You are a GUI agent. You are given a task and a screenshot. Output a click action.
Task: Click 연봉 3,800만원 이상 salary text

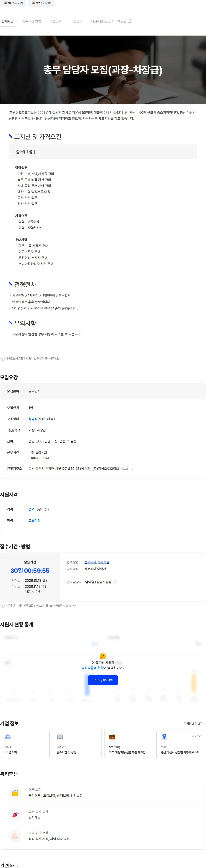click(x=53, y=441)
